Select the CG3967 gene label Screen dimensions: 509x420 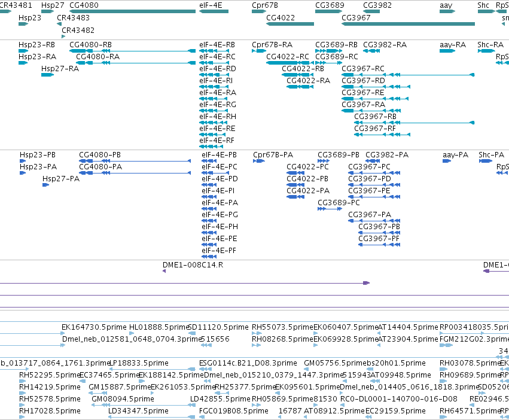pos(356,18)
